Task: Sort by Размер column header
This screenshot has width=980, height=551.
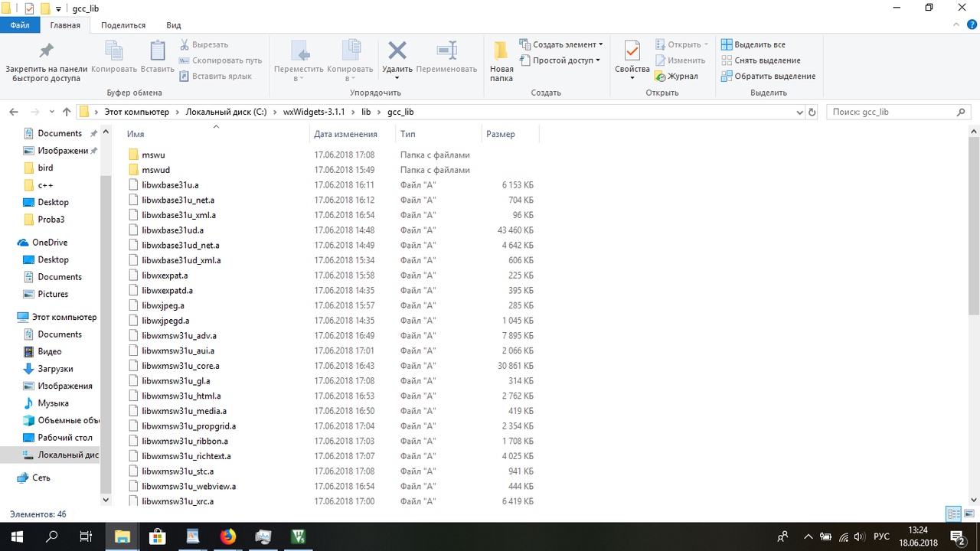Action: 501,134
